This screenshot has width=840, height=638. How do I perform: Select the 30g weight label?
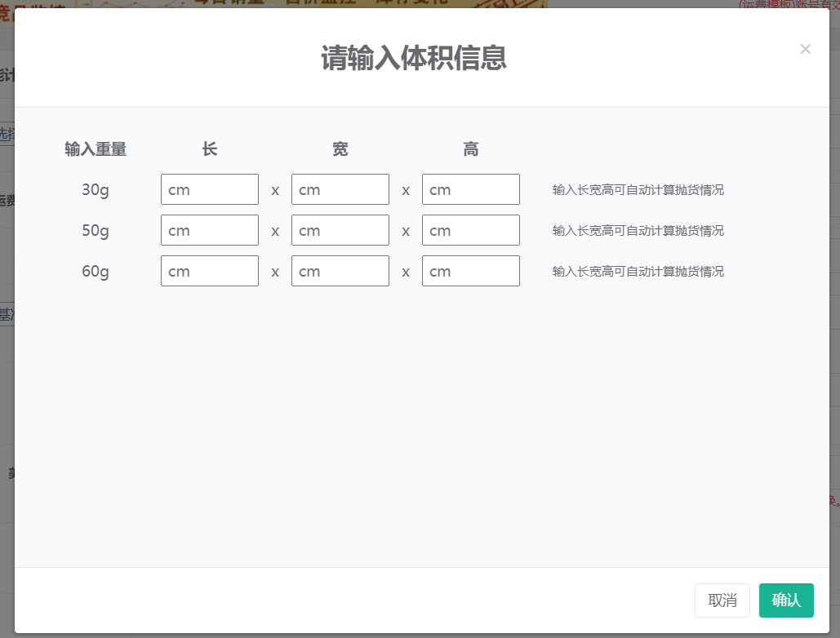(x=96, y=190)
